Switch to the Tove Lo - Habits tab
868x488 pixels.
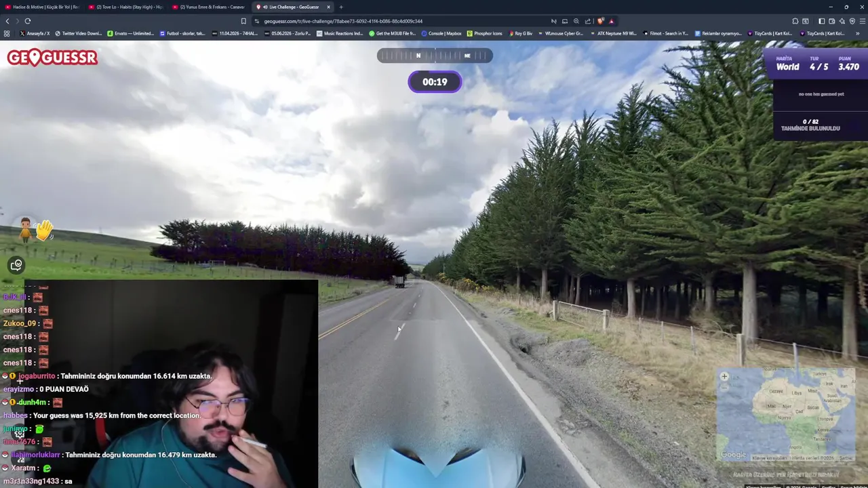(125, 7)
